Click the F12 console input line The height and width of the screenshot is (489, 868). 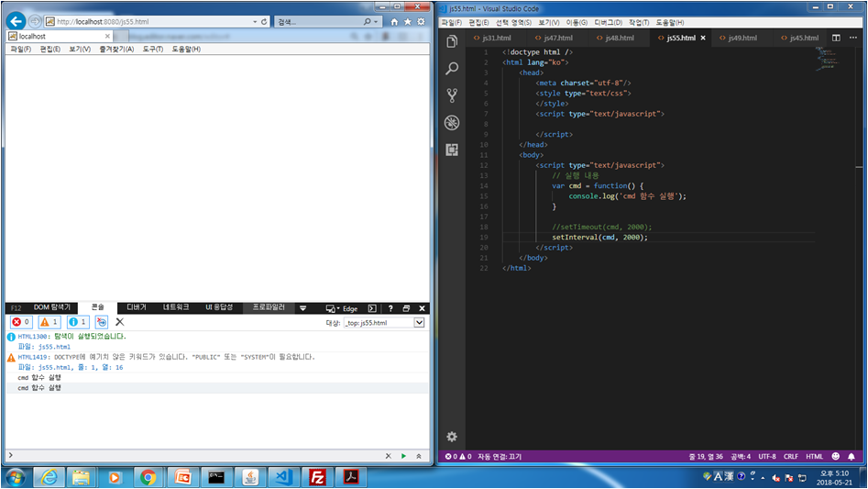(x=196, y=456)
